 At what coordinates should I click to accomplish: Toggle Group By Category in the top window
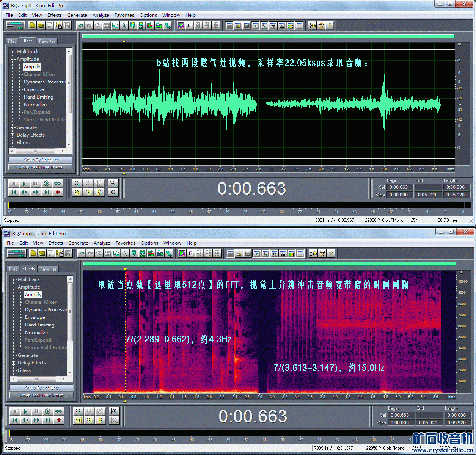click(41, 160)
